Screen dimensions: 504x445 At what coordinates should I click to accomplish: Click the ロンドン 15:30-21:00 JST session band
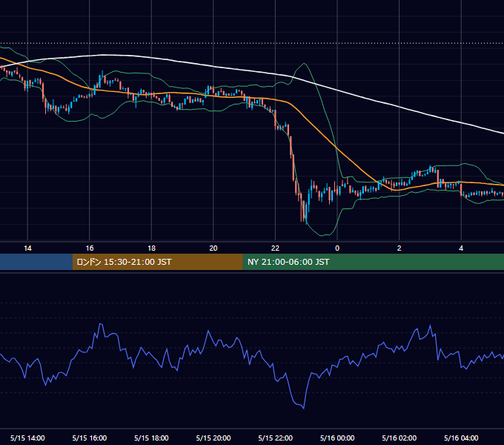tap(157, 262)
